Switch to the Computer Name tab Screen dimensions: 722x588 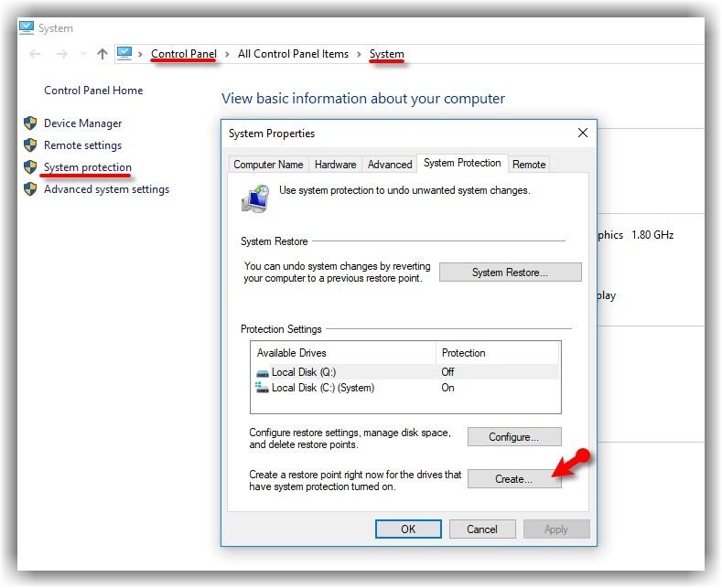click(268, 165)
